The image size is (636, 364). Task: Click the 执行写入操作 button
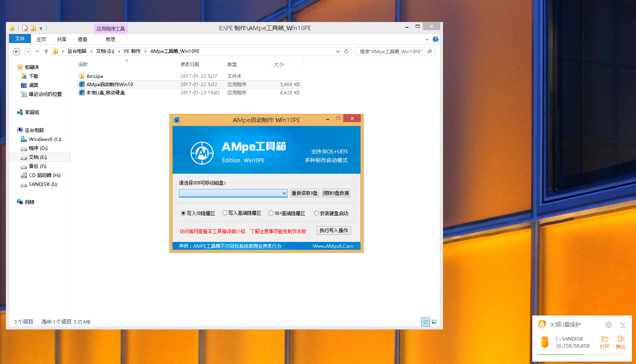[334, 231]
